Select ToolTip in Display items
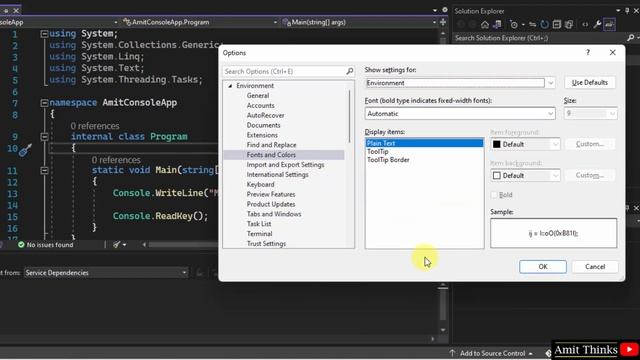640x360 pixels. coord(378,151)
